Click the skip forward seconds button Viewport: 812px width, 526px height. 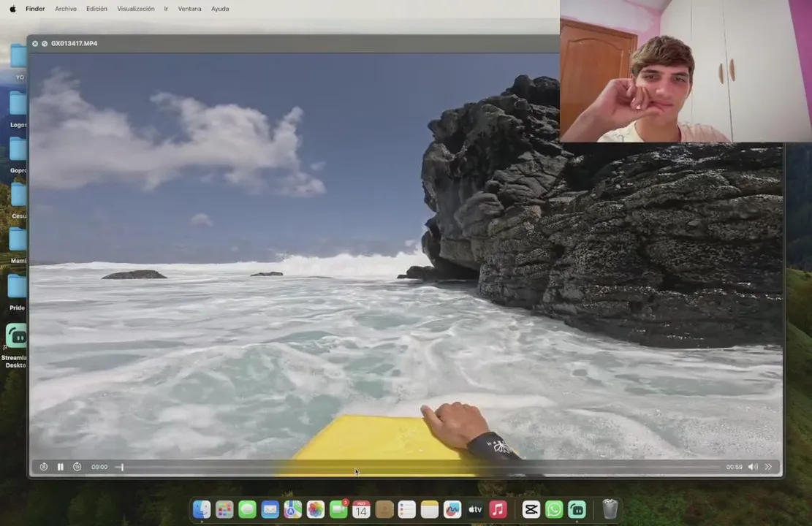[77, 467]
